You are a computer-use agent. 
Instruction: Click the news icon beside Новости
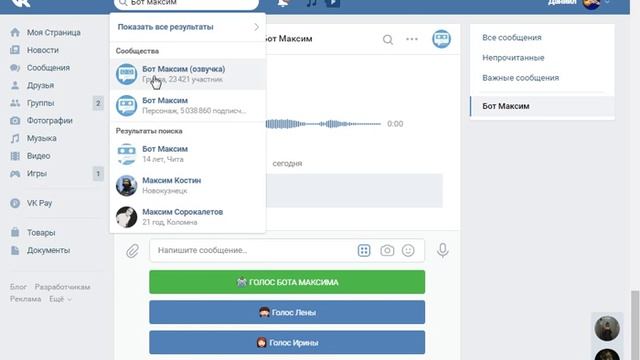[x=15, y=50]
